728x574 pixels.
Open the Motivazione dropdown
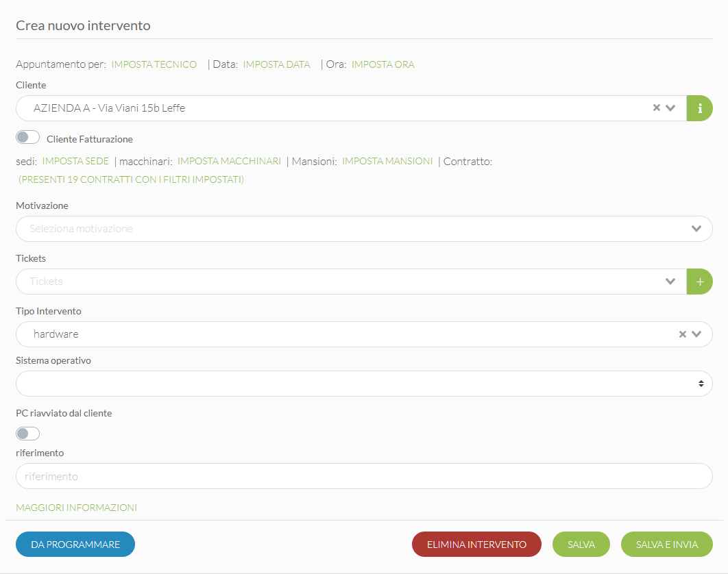click(363, 229)
